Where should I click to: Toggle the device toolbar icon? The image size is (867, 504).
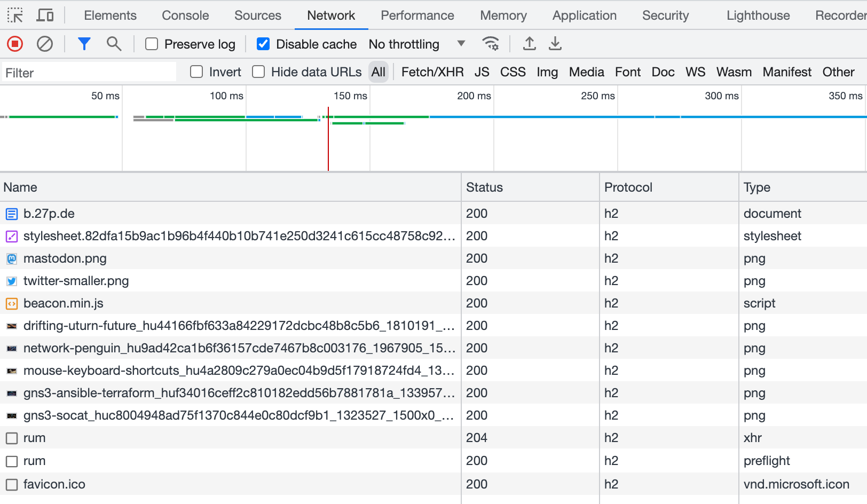45,15
